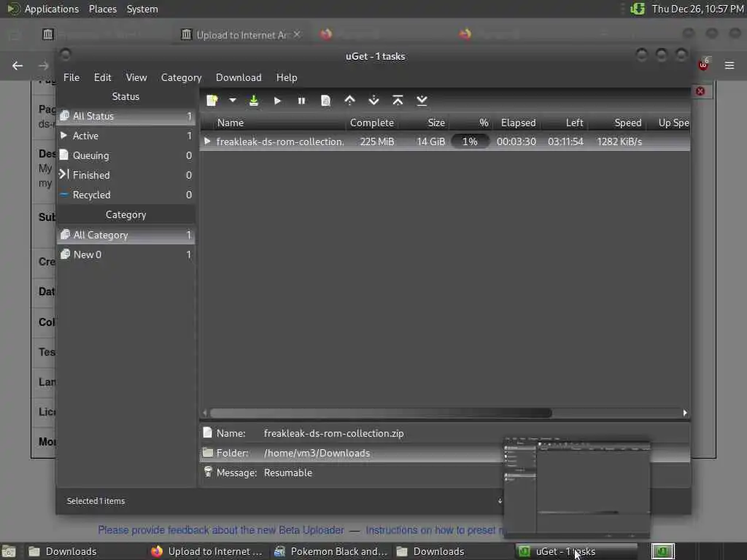Click show desktop icon in taskbar
The height and width of the screenshot is (560, 747).
pos(9,551)
